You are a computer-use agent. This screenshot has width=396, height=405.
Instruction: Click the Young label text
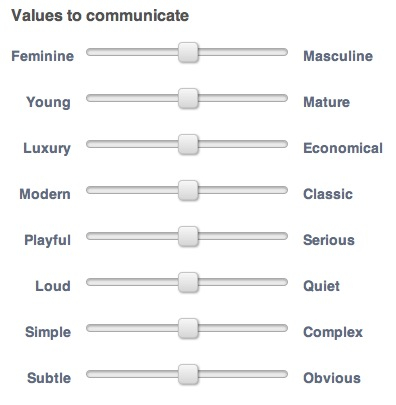click(48, 103)
